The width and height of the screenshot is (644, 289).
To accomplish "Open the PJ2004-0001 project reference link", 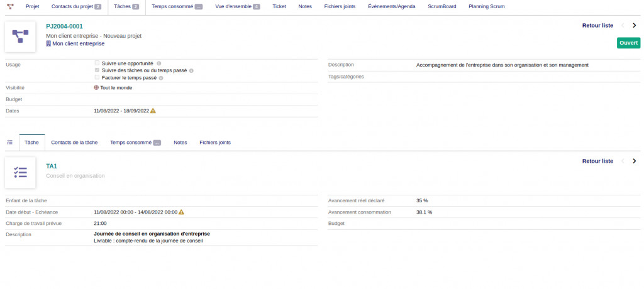I will 64,26.
